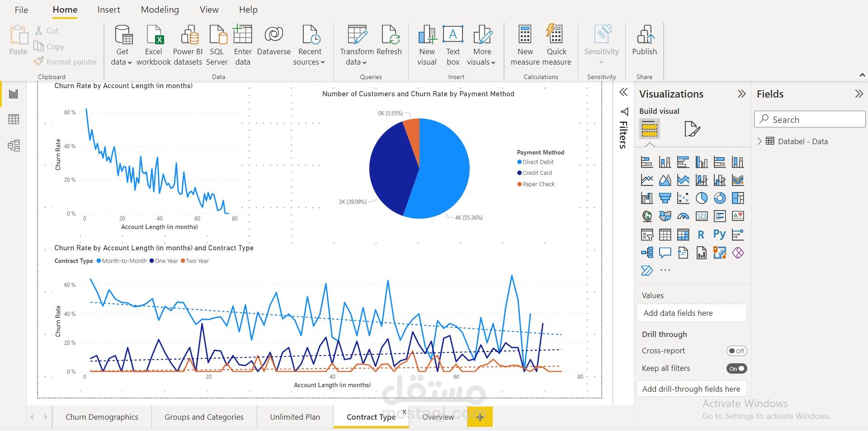Insert an R script visual

tap(702, 234)
